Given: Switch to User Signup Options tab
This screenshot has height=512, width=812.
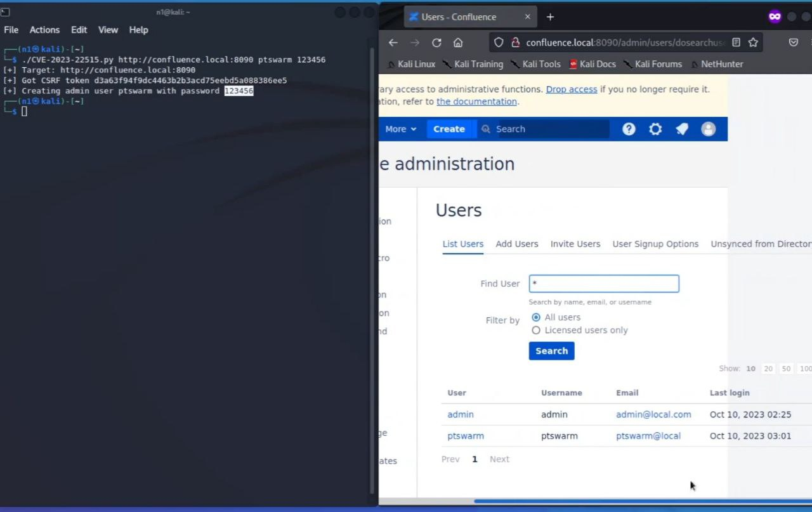Looking at the screenshot, I should 655,244.
